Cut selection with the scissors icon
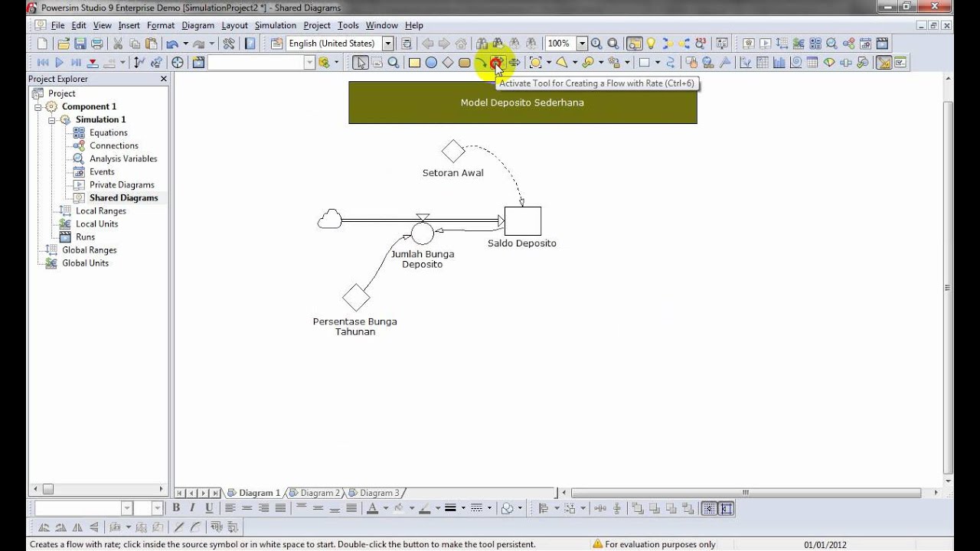Viewport: 980px width, 551px height. 118,44
